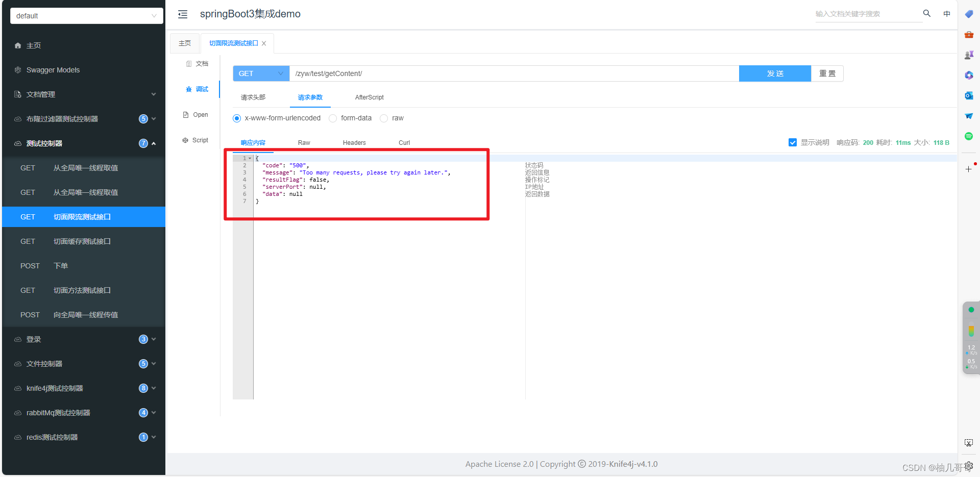Select raw radio button
Viewport: 980px width, 477px height.
(384, 118)
